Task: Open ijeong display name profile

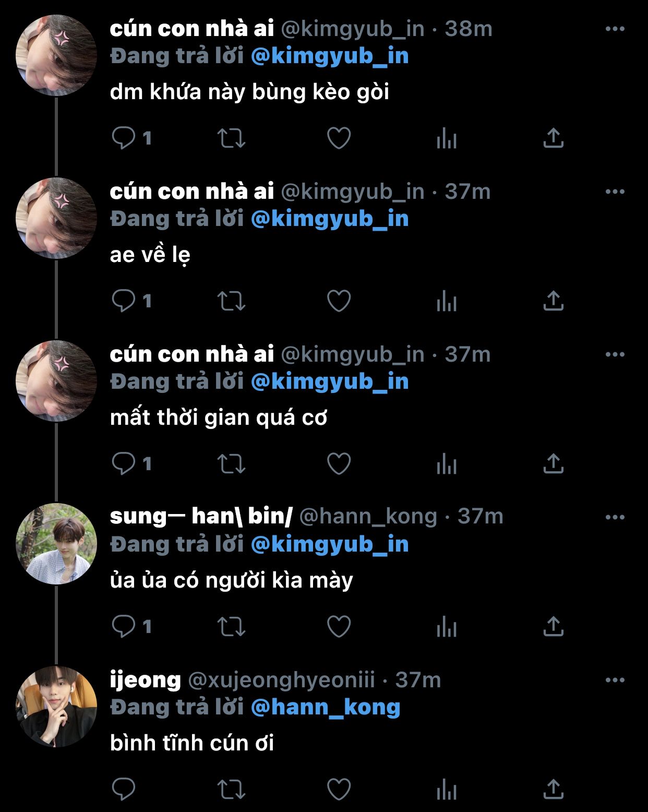Action: (x=145, y=680)
